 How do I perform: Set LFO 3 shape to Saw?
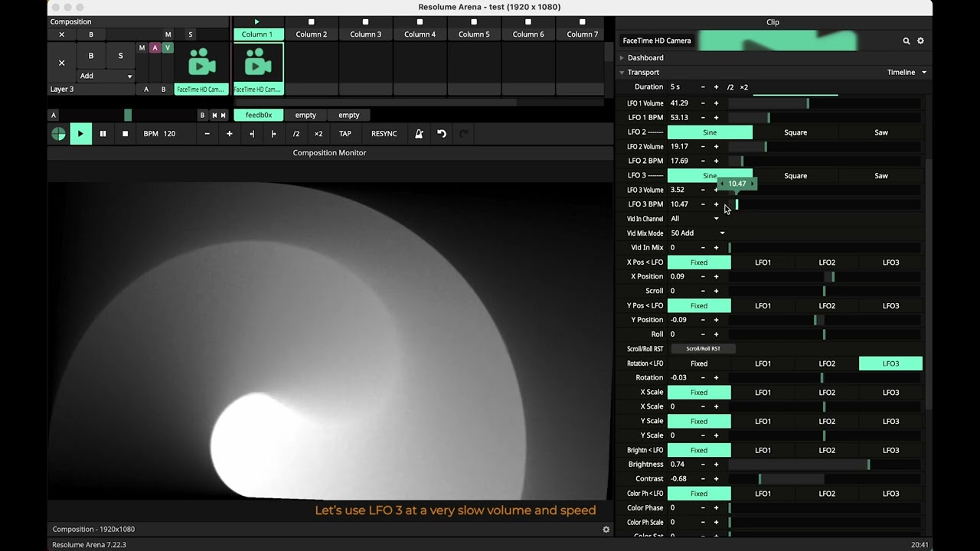881,176
